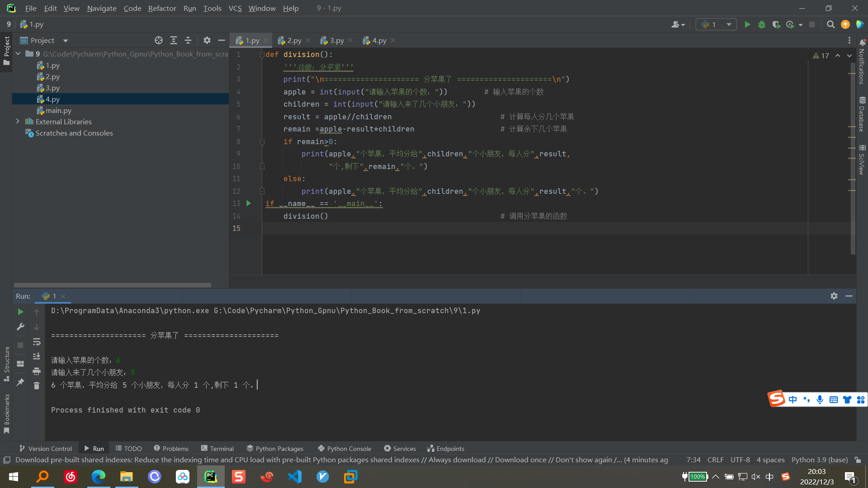This screenshot has width=868, height=488.
Task: Open the Project view dropdown arrow
Action: (66, 41)
